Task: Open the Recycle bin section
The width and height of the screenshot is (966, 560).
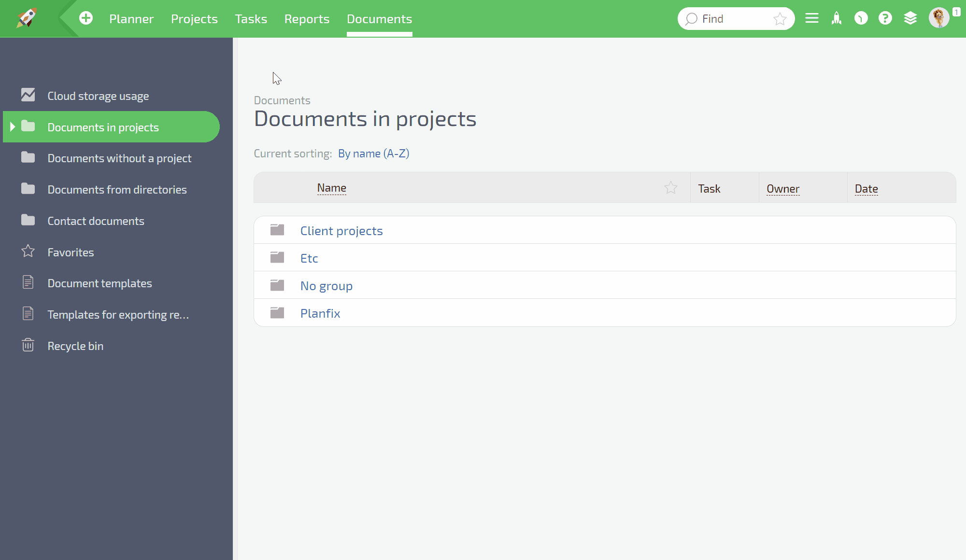Action: [x=75, y=345]
